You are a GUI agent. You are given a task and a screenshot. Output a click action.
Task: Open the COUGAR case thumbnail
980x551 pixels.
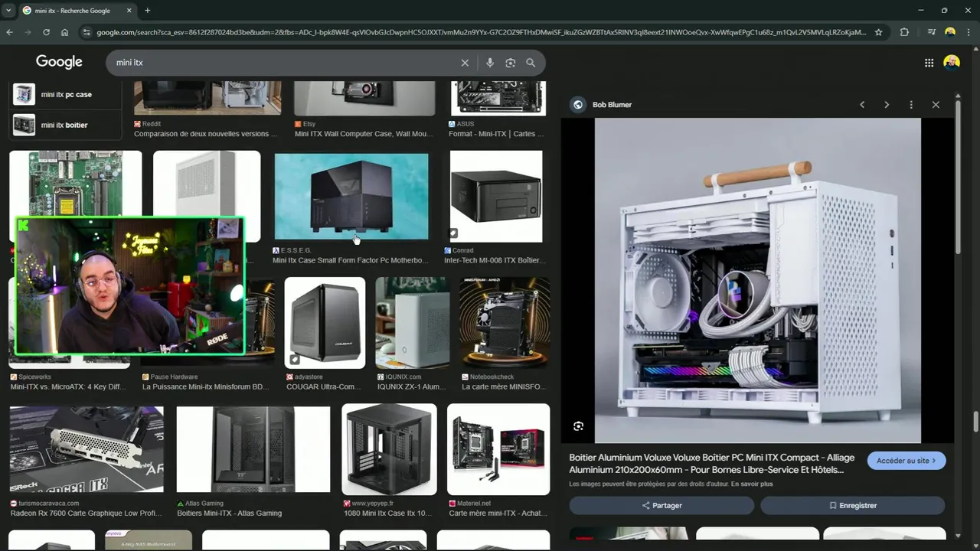325,322
